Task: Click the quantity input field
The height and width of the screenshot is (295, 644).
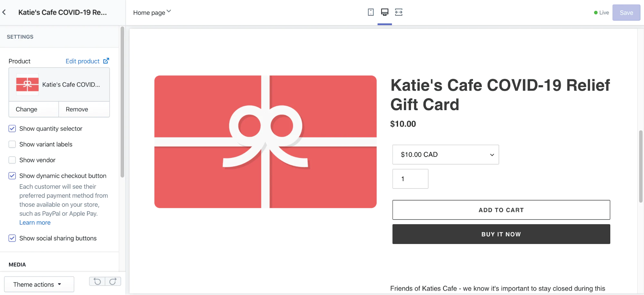Action: 410,179
